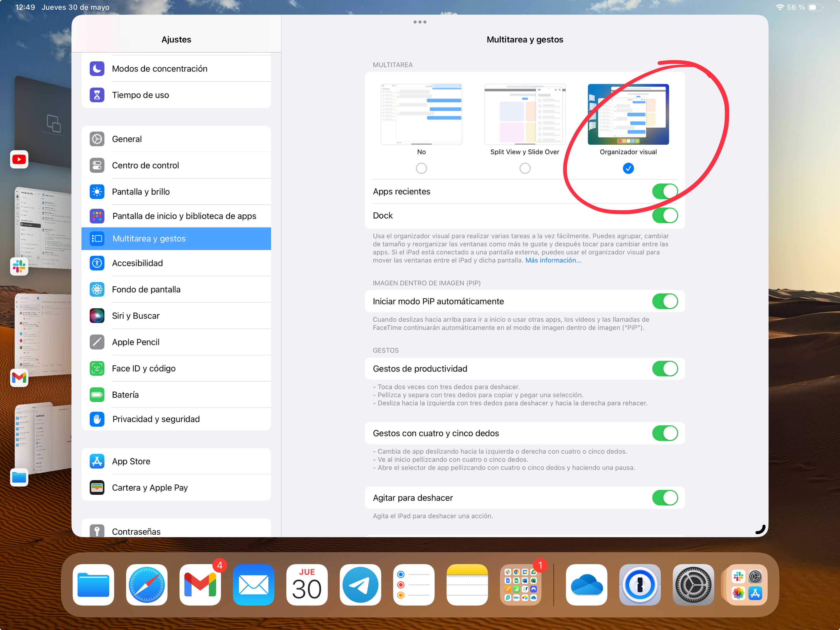This screenshot has height=630, width=840.
Task: Toggle Gestos de productividad switch
Action: (665, 368)
